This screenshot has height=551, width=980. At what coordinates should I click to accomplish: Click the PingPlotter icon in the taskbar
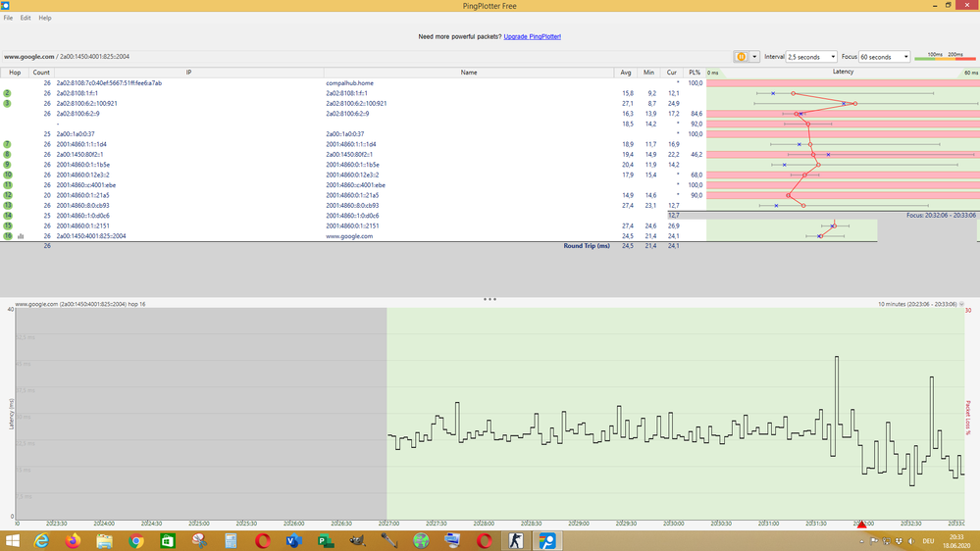547,541
